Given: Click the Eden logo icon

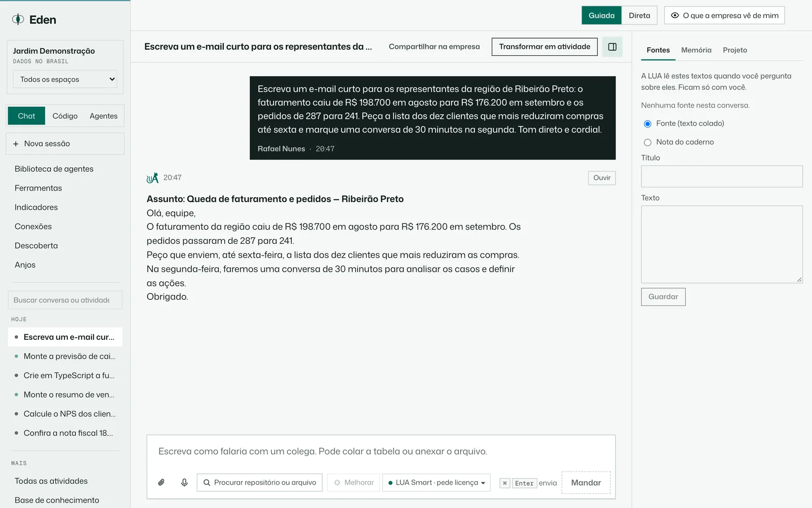Looking at the screenshot, I should (x=18, y=19).
